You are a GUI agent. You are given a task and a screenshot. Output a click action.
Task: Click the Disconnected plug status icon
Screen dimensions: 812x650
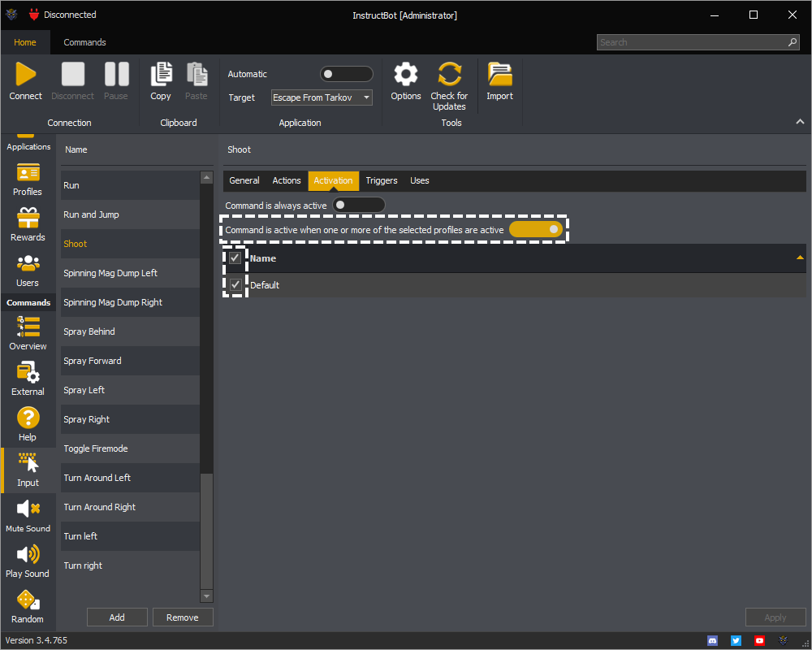click(x=34, y=15)
